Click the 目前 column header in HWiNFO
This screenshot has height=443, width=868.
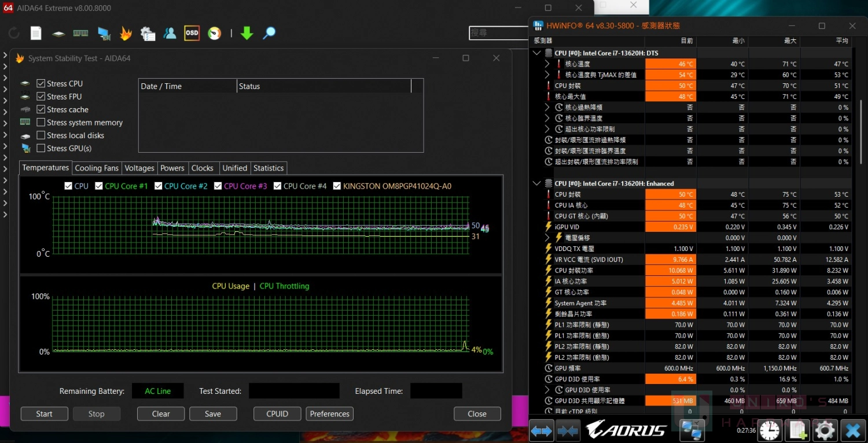[x=671, y=41]
